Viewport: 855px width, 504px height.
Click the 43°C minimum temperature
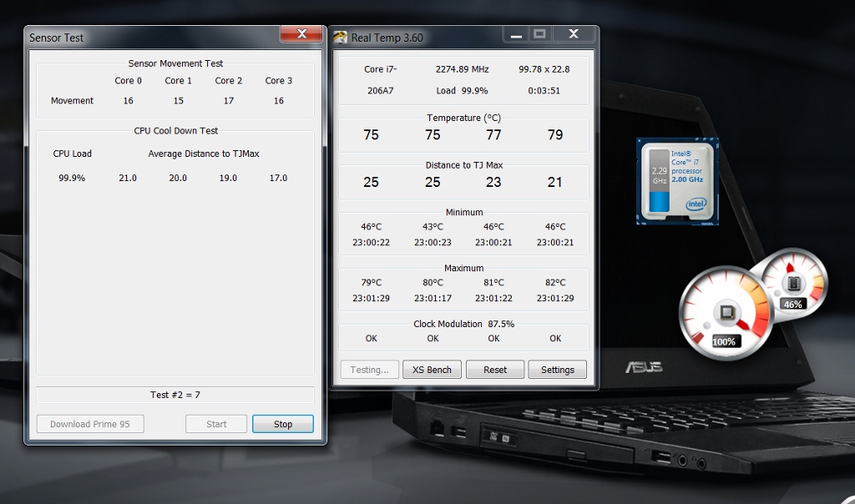(433, 227)
